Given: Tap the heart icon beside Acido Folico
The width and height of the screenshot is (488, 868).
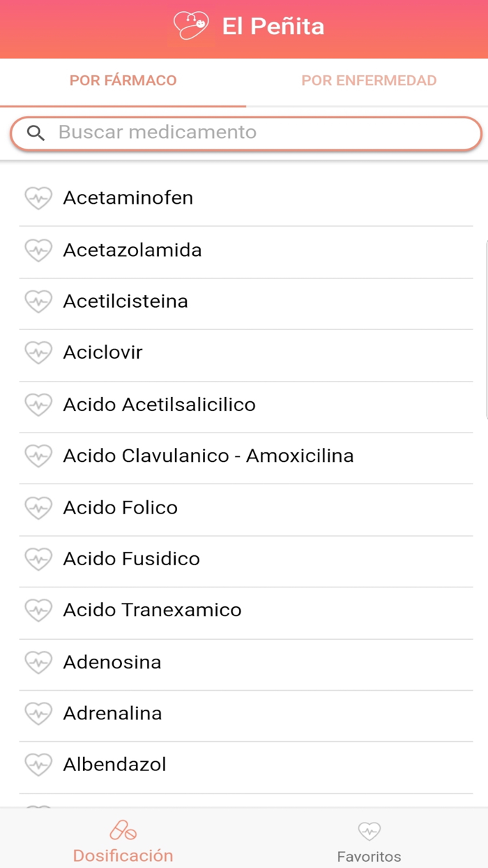Looking at the screenshot, I should point(38,507).
